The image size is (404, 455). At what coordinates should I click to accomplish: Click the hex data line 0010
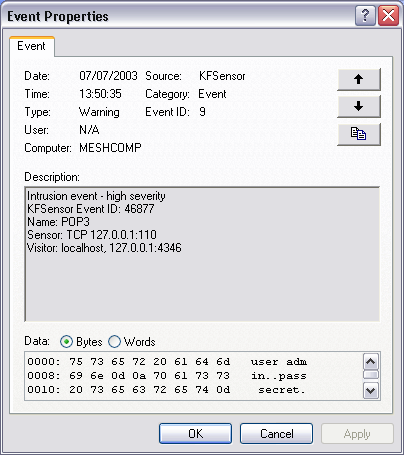click(166, 390)
